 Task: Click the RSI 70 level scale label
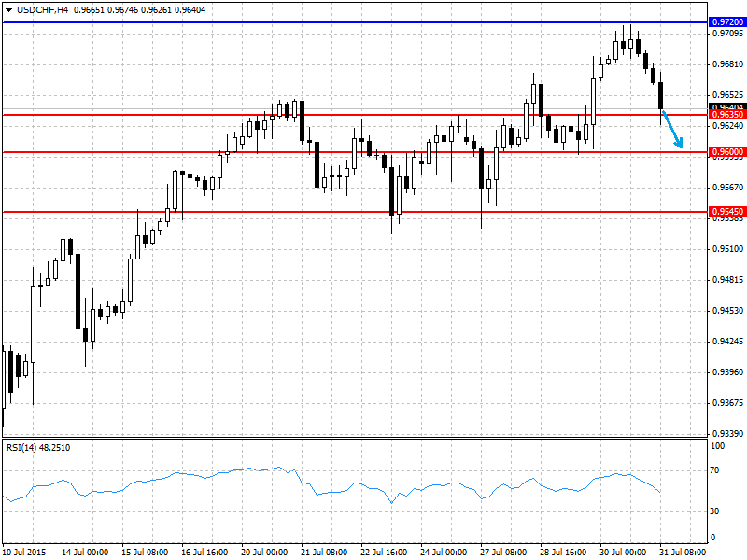[x=714, y=470]
